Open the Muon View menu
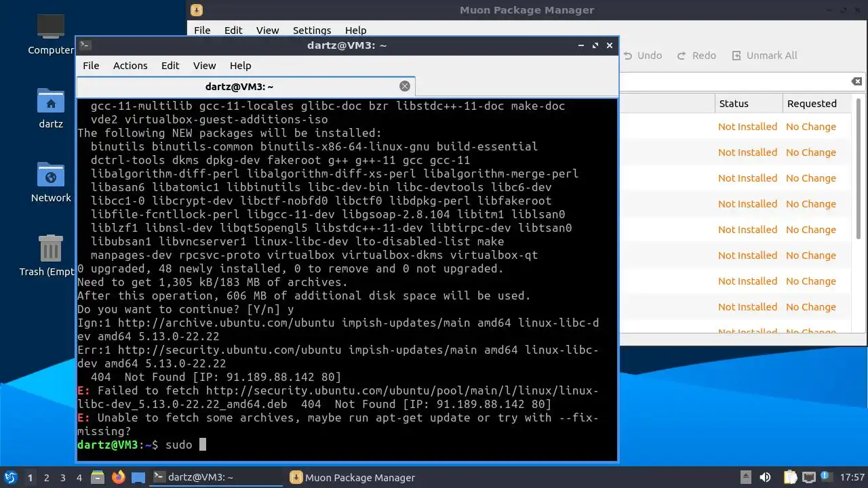The height and width of the screenshot is (488, 868). tap(267, 30)
